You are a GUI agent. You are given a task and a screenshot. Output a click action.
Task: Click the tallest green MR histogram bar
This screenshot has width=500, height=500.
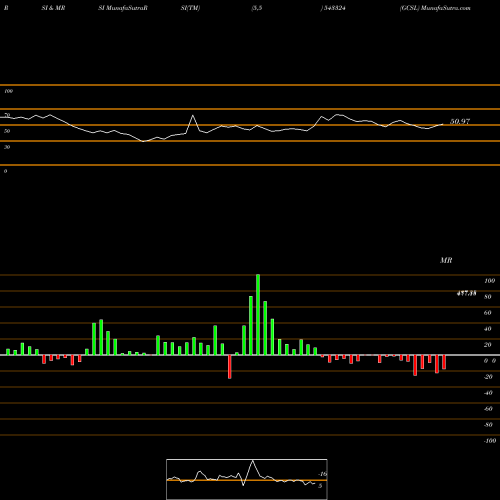[x=258, y=315]
